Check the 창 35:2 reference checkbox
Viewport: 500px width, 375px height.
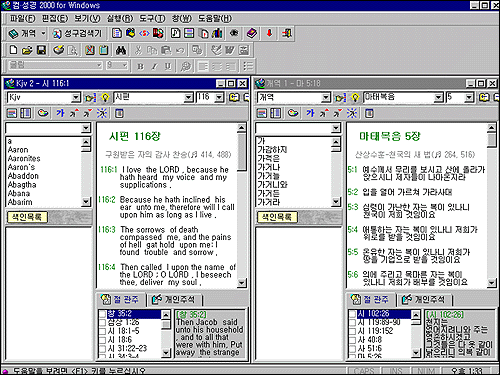pos(103,314)
